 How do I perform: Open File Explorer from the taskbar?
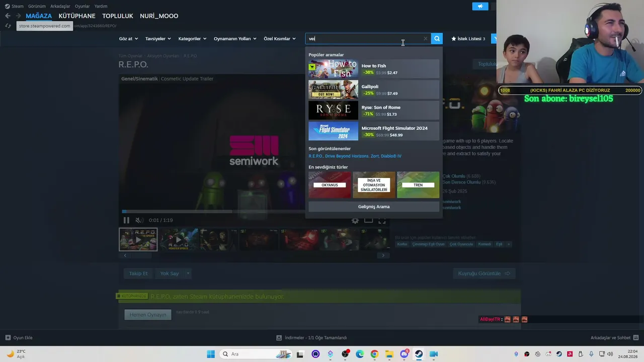pyautogui.click(x=389, y=354)
